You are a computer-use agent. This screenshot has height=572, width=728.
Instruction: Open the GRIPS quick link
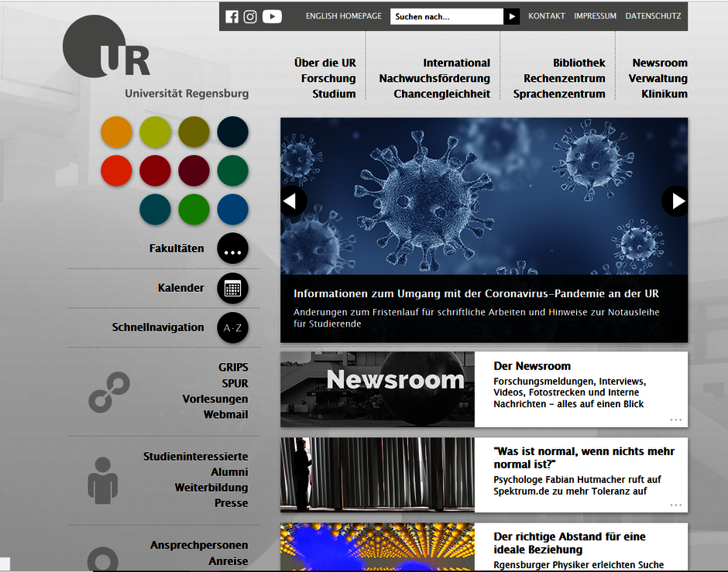pos(233,368)
